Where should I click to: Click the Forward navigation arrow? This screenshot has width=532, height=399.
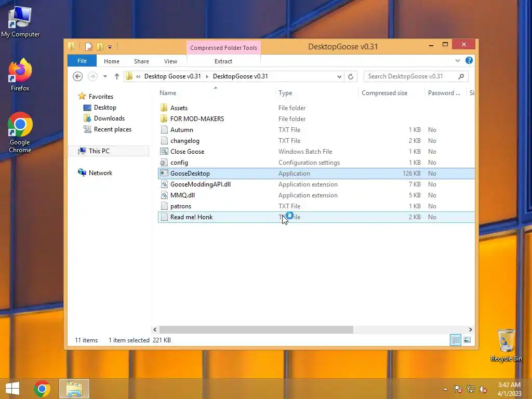(92, 76)
